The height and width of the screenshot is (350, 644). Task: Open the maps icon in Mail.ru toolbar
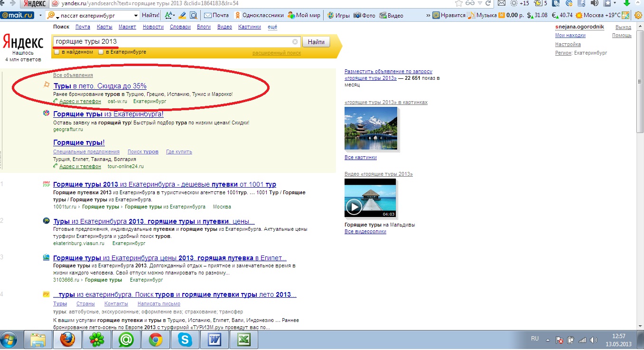625,15
